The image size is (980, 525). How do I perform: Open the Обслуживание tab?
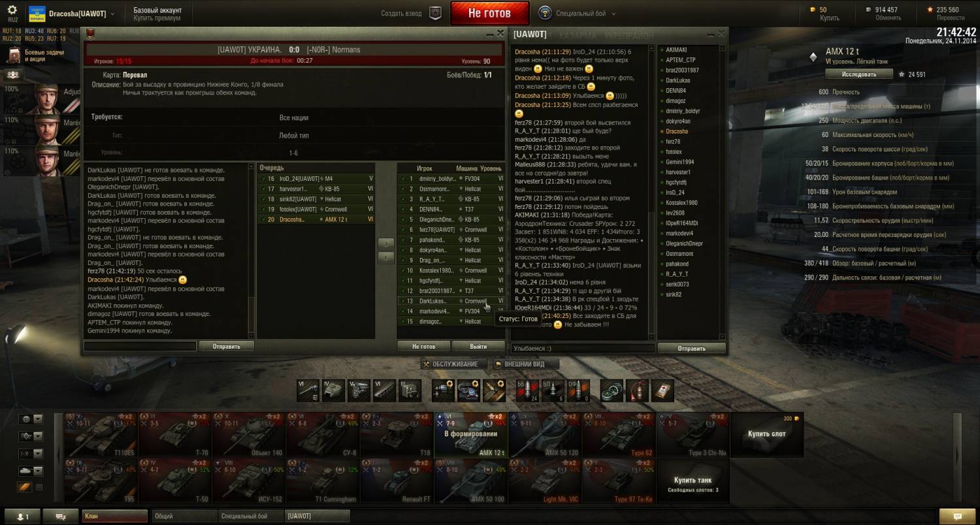pos(455,364)
